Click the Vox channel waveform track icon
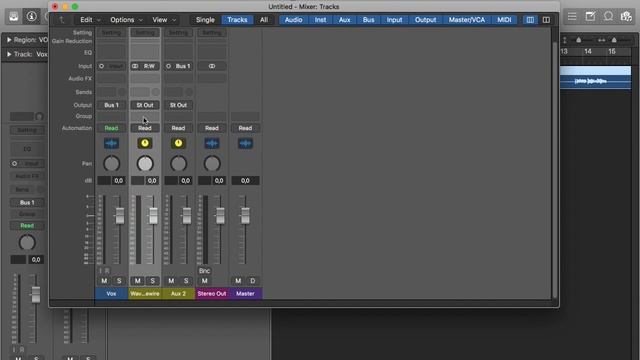This screenshot has height=360, width=640. pyautogui.click(x=111, y=143)
